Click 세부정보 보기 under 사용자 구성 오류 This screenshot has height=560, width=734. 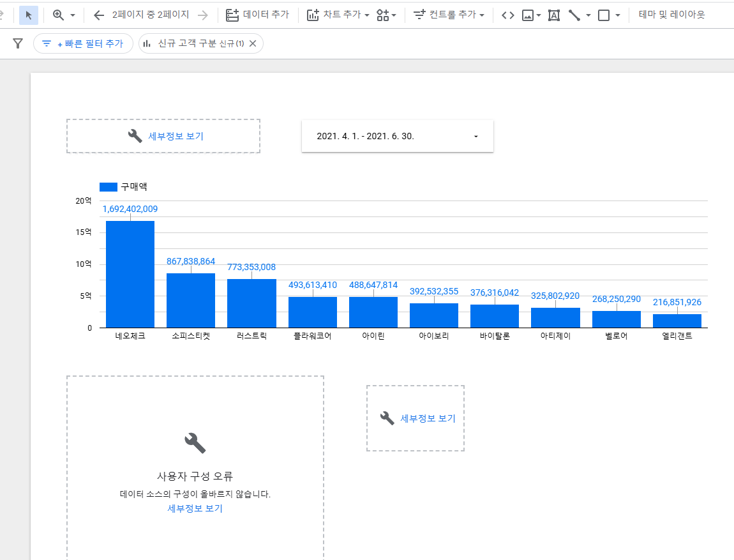[195, 508]
